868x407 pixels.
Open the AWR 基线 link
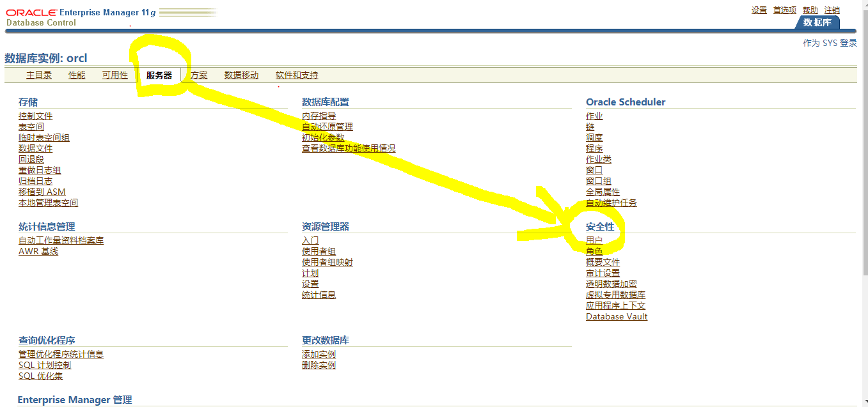[x=38, y=251]
